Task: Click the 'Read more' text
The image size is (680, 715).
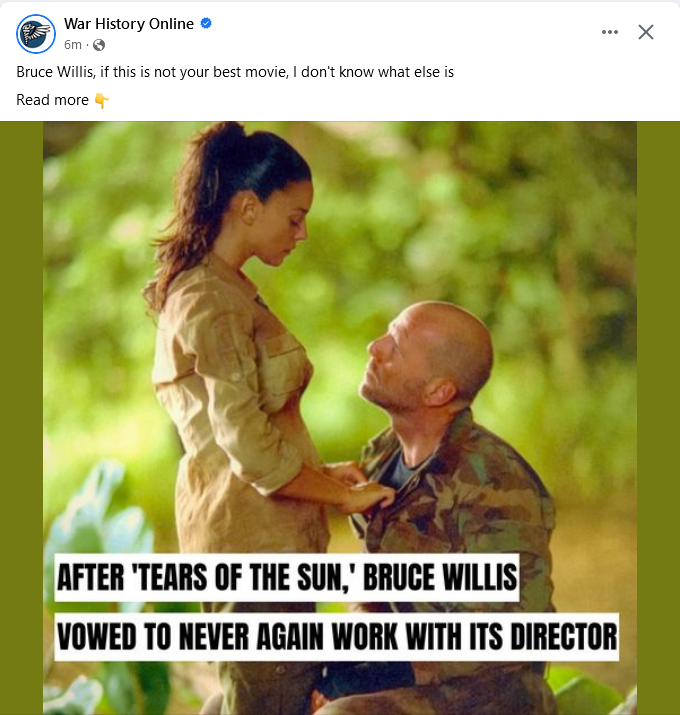Action: (x=53, y=100)
